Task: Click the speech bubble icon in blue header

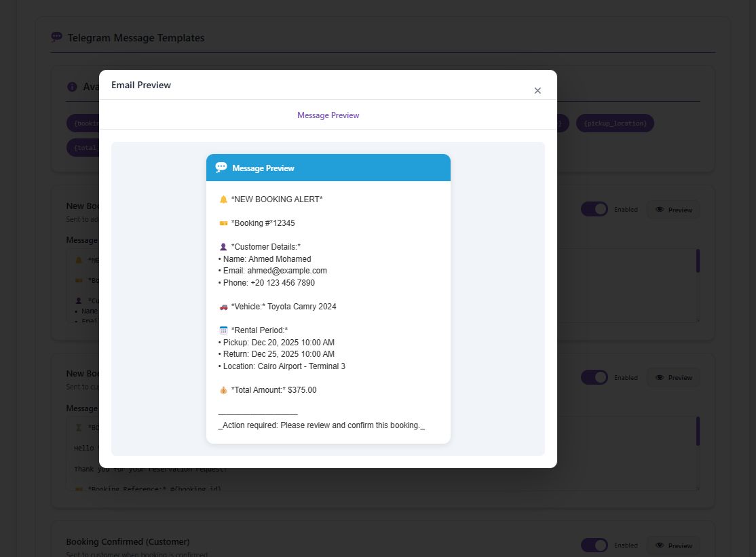Action: click(x=221, y=167)
